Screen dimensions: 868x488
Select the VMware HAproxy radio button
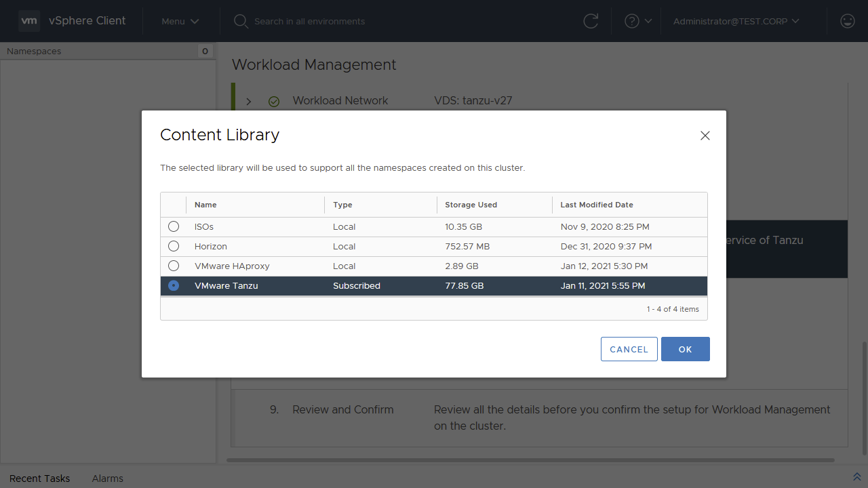tap(174, 266)
